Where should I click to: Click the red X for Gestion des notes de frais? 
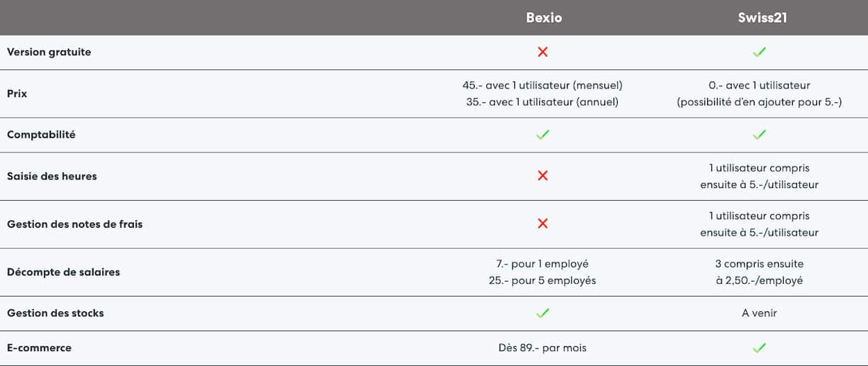(x=543, y=223)
